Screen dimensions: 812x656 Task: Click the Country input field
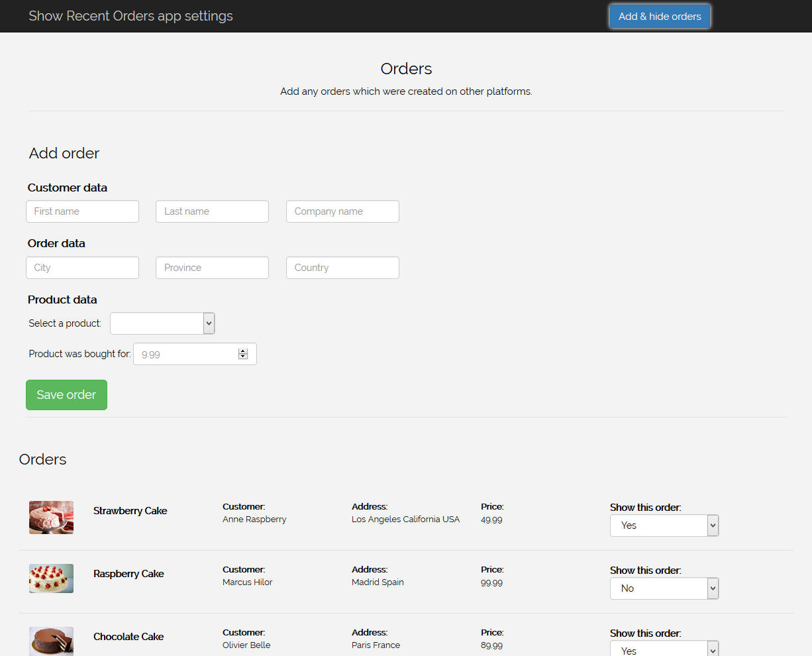pyautogui.click(x=342, y=267)
